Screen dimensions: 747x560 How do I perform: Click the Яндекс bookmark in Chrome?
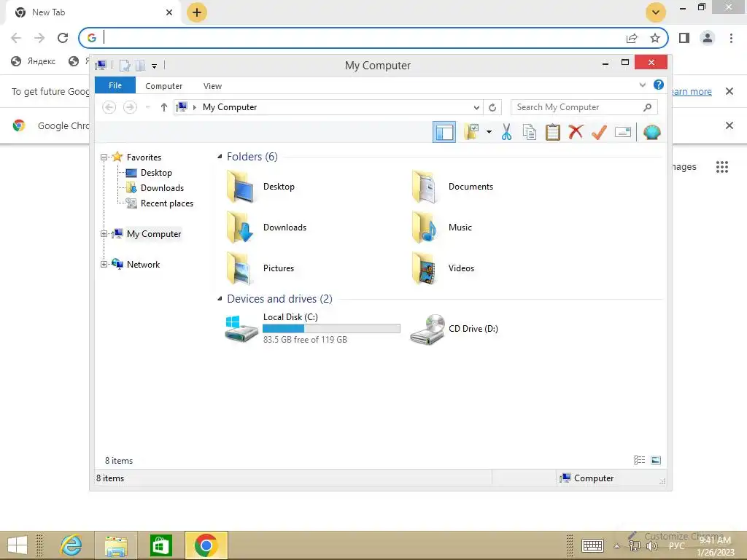point(34,61)
